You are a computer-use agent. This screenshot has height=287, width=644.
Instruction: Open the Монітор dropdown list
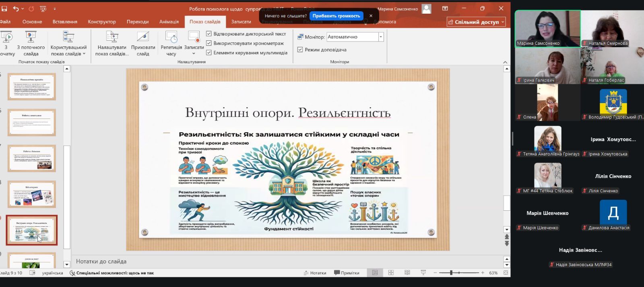click(x=380, y=37)
